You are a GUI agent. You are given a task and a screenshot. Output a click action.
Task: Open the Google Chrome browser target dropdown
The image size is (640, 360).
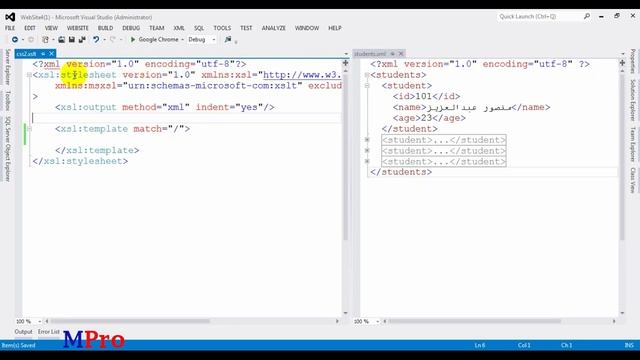[182, 40]
